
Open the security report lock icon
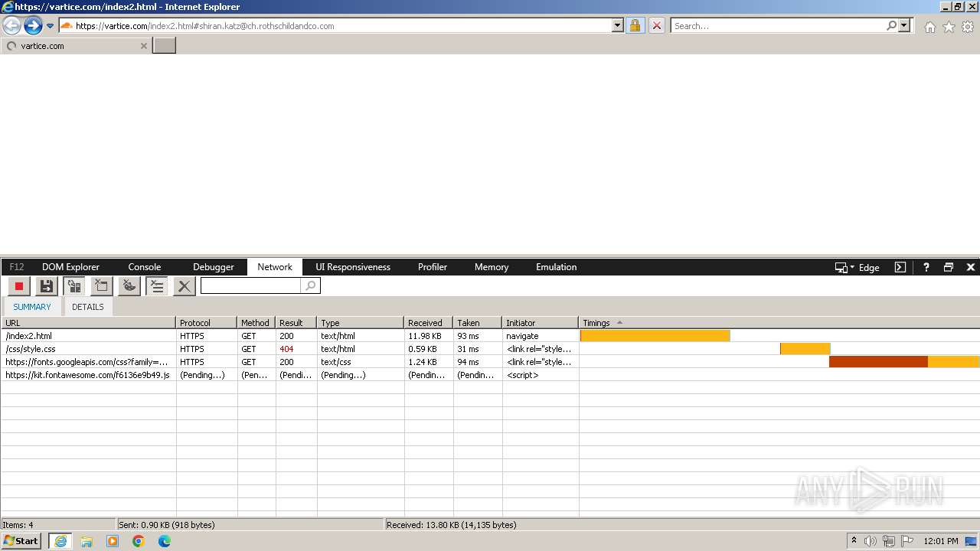tap(635, 26)
